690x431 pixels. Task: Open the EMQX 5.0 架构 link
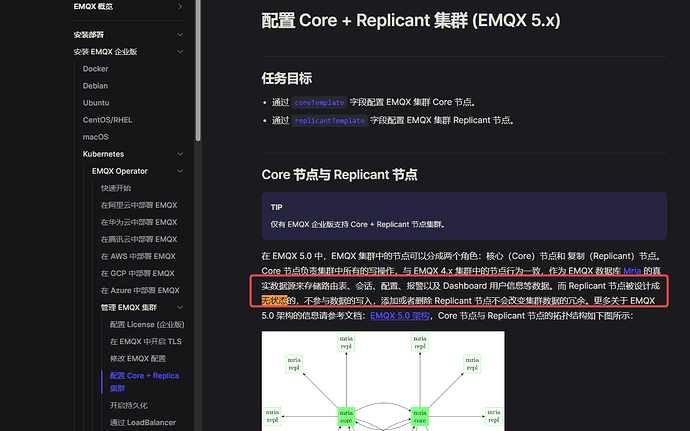coord(400,315)
